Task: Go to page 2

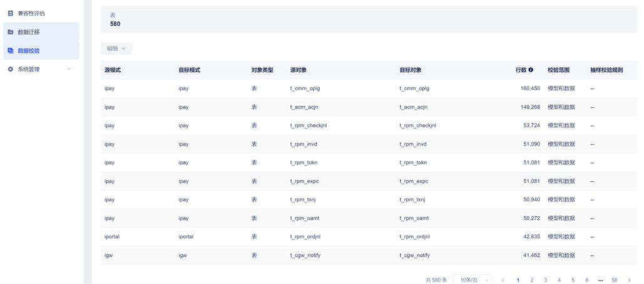Action: point(531,280)
